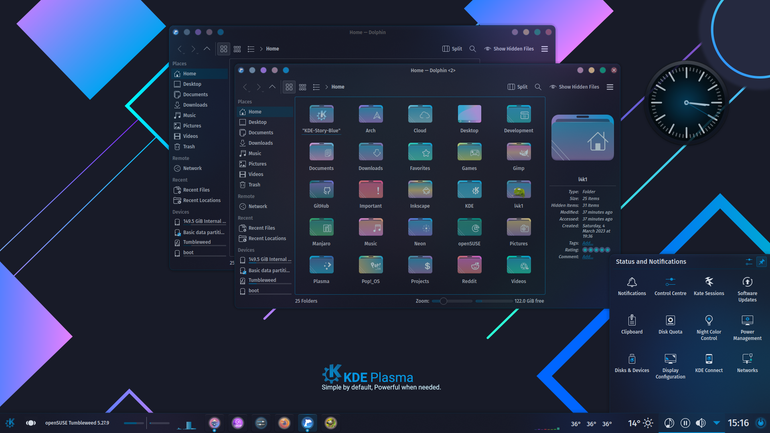Open KDE Connect in Status and Notifications
770x433 pixels.
(709, 363)
